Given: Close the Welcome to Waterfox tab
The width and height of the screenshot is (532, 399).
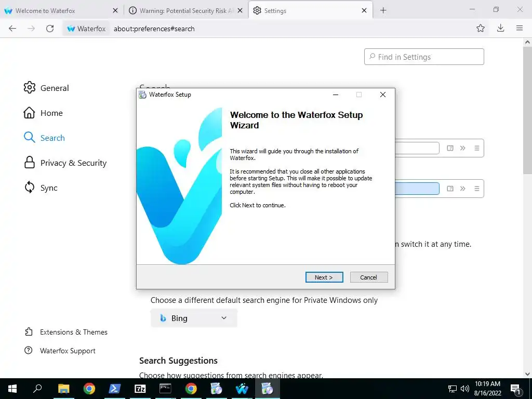Looking at the screenshot, I should [x=115, y=10].
